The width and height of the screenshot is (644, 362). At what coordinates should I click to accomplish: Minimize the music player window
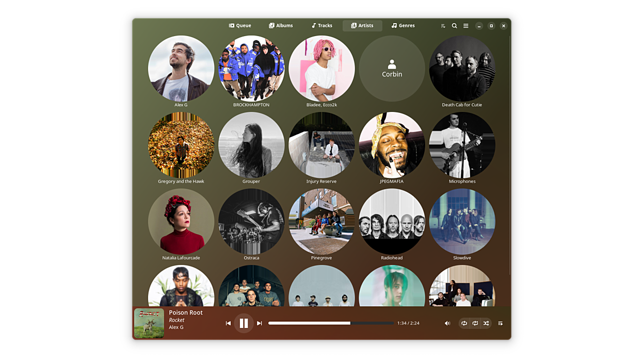click(479, 26)
